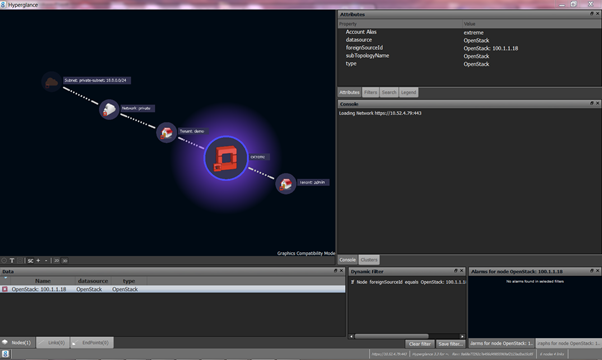The height and width of the screenshot is (360, 602).
Task: Click the Value column header
Action: coord(532,24)
